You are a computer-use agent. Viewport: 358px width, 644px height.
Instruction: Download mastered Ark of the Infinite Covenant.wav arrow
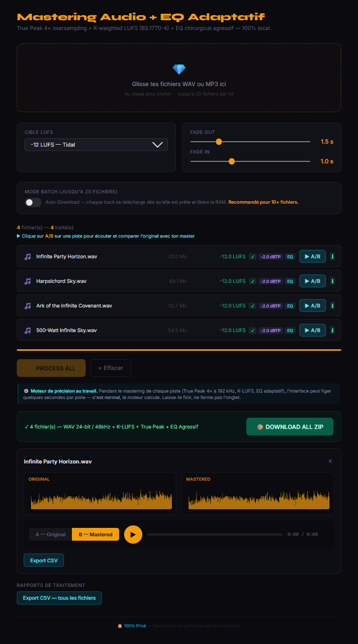[332, 306]
